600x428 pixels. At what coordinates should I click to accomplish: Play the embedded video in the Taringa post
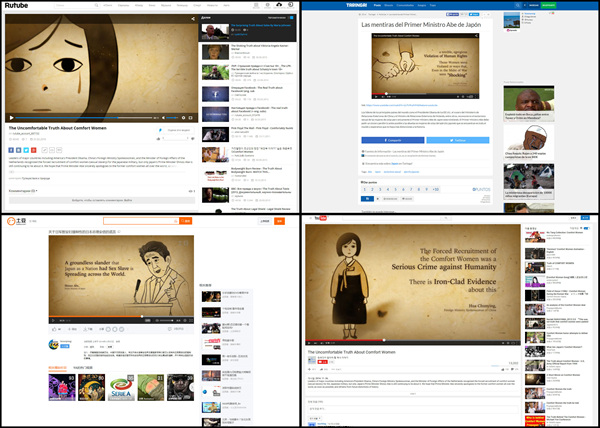pyautogui.click(x=376, y=97)
